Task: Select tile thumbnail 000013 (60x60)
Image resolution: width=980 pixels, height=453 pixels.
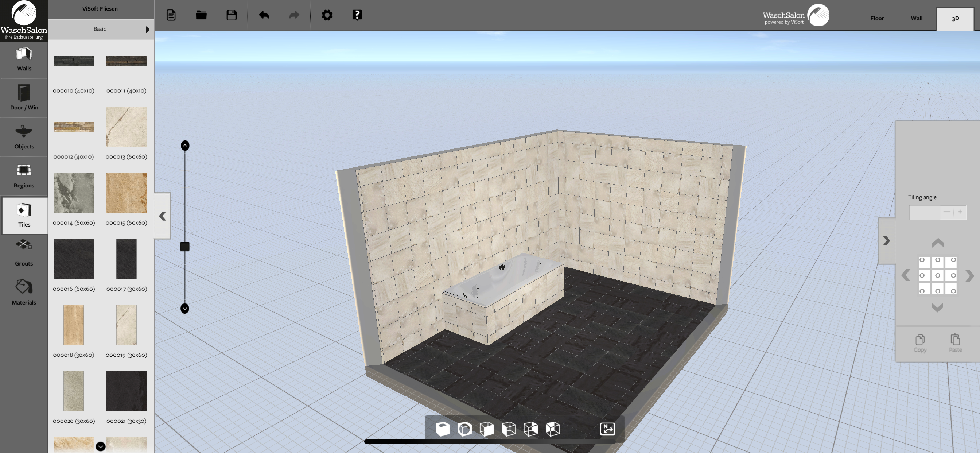Action: click(x=126, y=127)
